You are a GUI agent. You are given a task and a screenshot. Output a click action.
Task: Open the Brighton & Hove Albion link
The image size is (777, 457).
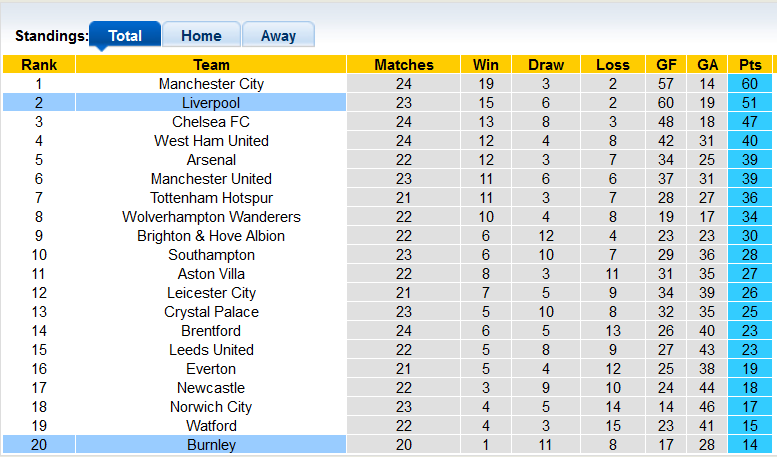(211, 235)
